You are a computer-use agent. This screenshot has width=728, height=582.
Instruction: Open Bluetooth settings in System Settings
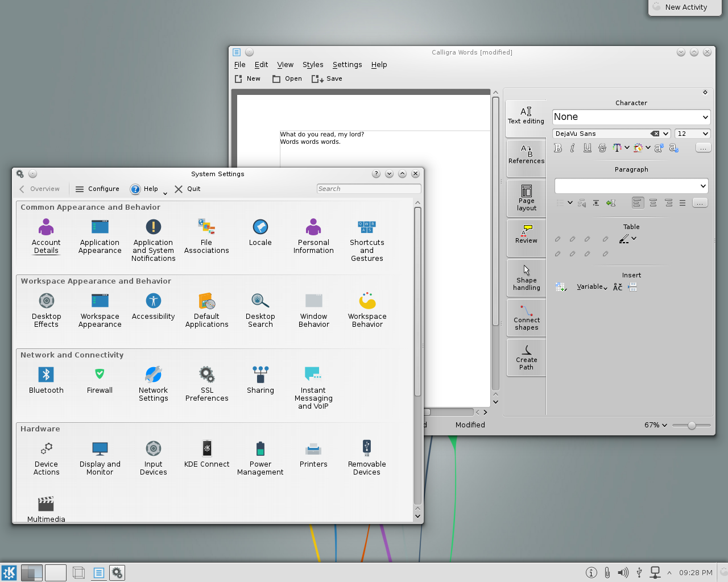coord(46,380)
